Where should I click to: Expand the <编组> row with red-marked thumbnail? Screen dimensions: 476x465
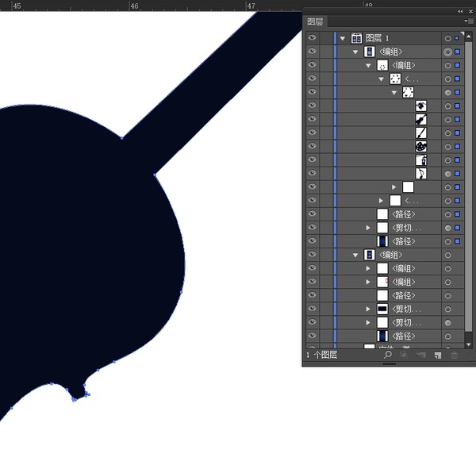click(x=368, y=282)
